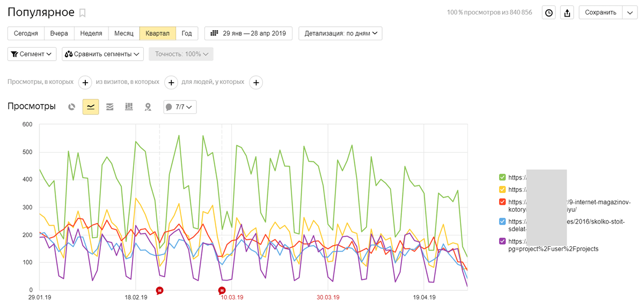
Task: Click the clock icon near Сохранить
Action: pos(548,13)
